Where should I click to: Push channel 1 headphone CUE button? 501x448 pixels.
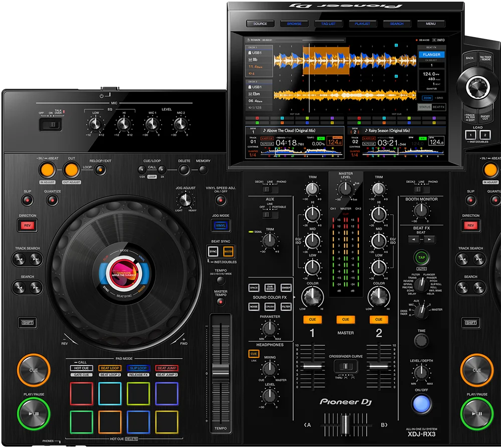312,319
